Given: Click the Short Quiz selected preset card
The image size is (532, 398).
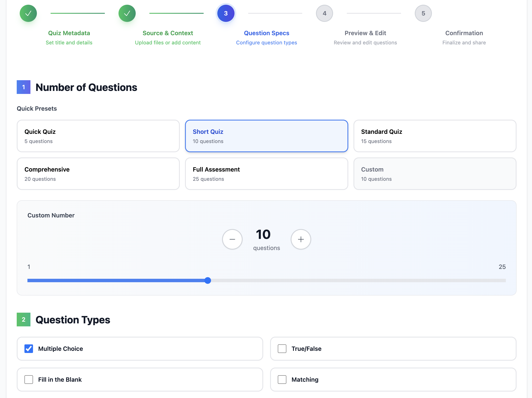Looking at the screenshot, I should 266,136.
